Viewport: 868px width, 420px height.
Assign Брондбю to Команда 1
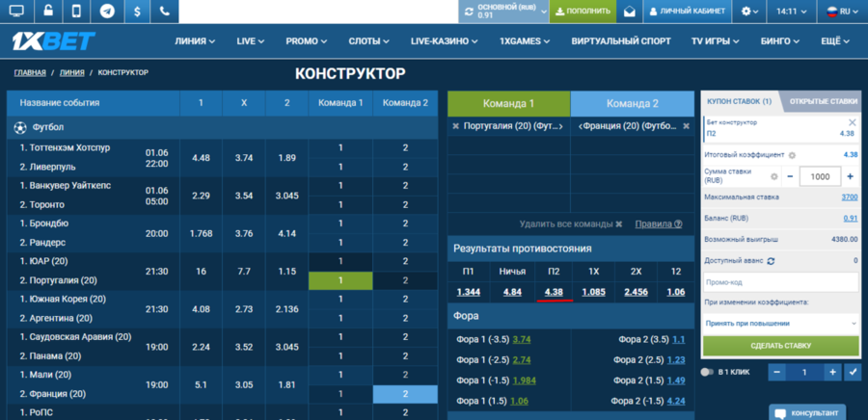coord(340,223)
